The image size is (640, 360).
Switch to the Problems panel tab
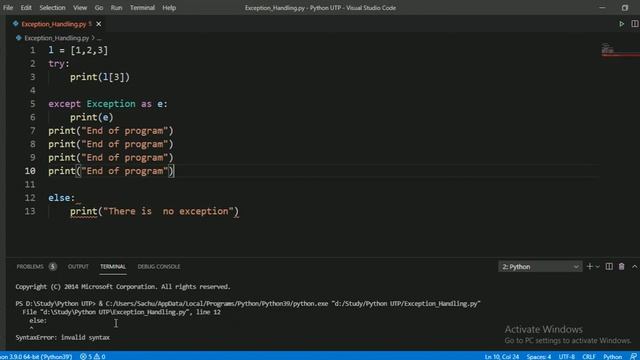[30, 267]
